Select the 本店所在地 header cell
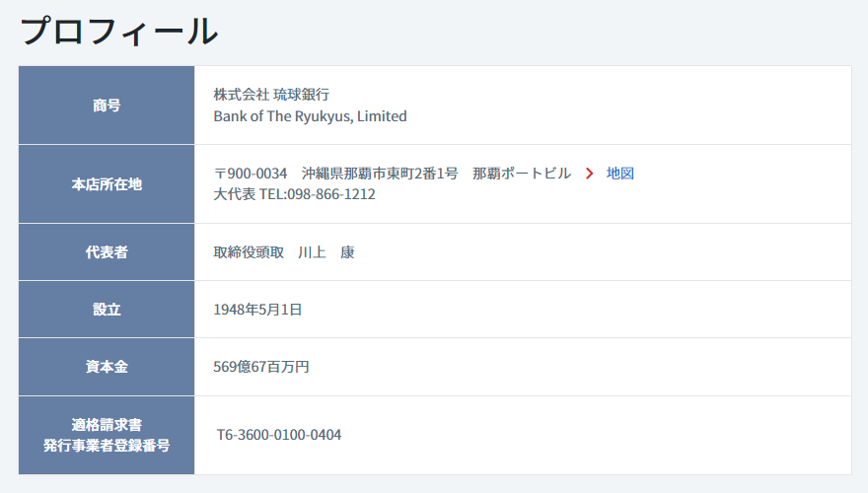The height and width of the screenshot is (493, 868). point(107,184)
